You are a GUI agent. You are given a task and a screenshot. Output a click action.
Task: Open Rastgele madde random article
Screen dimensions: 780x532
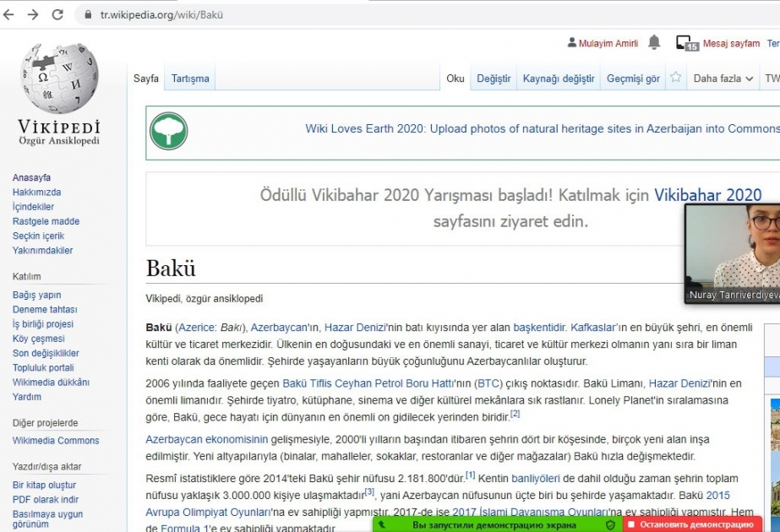(46, 221)
